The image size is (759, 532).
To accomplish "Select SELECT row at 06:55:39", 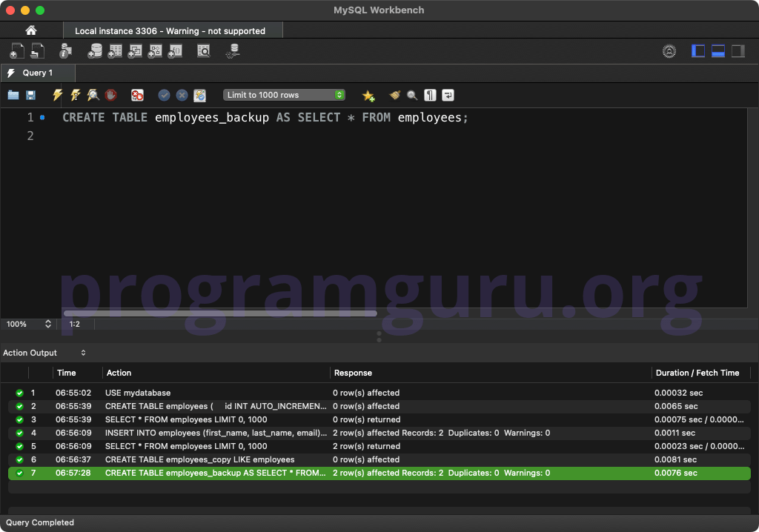I will click(379, 419).
